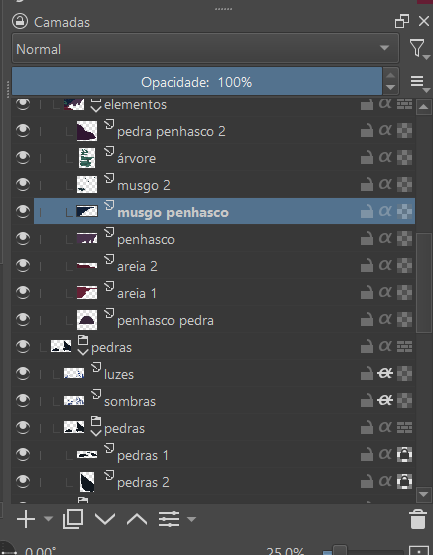Collapse the nested pedras group under sombras
Screen dimensions: 433x555
(96, 433)
